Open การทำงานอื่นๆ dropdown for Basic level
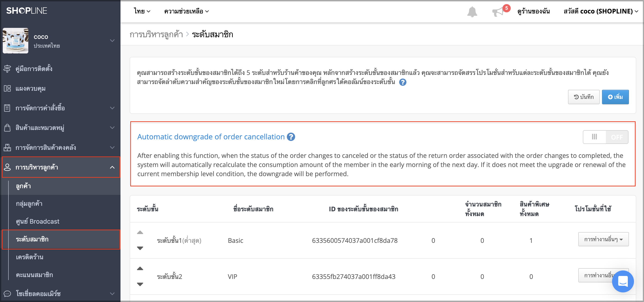Image resolution: width=644 pixels, height=302 pixels. pyautogui.click(x=603, y=239)
